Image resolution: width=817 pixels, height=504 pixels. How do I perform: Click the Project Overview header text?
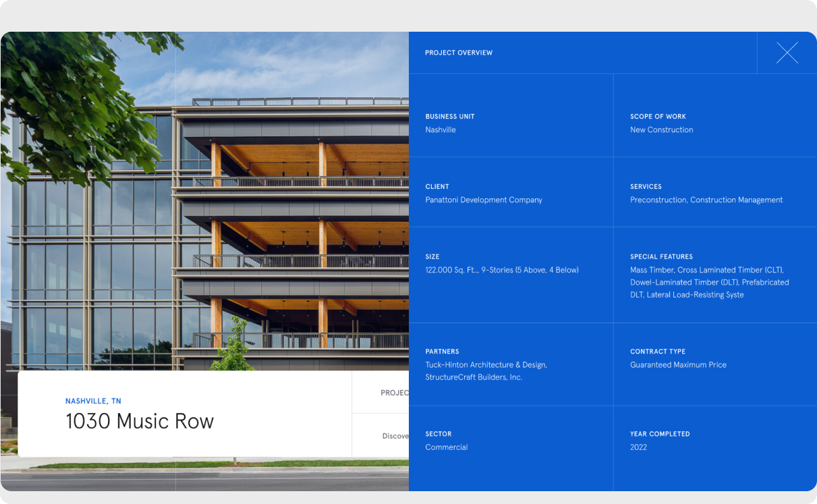pos(459,53)
